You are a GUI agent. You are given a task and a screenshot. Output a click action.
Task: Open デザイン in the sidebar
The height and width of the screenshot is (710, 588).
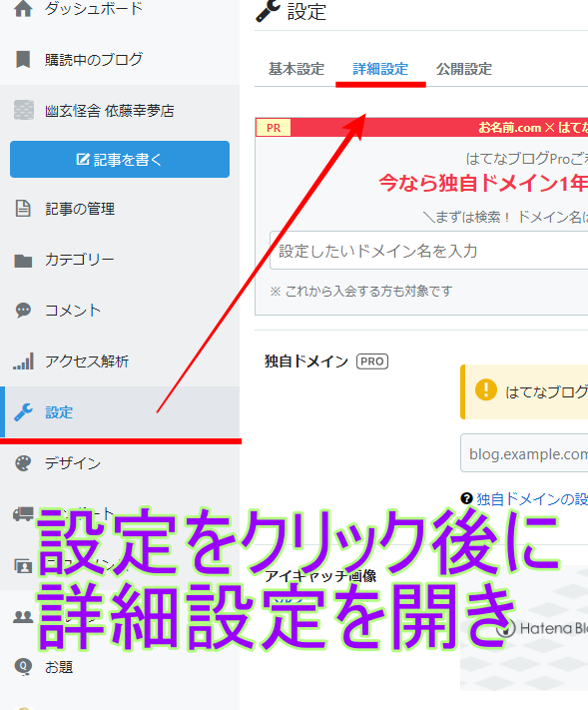coord(73,463)
